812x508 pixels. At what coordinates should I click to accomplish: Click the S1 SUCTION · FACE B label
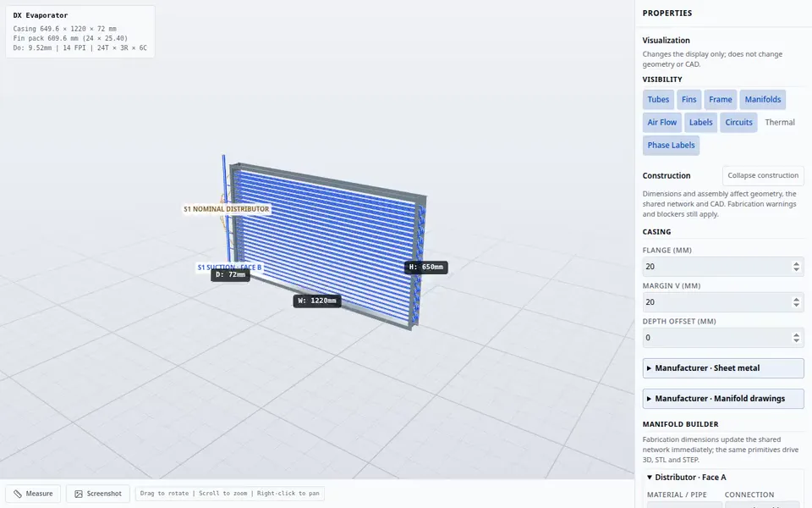[x=229, y=267]
